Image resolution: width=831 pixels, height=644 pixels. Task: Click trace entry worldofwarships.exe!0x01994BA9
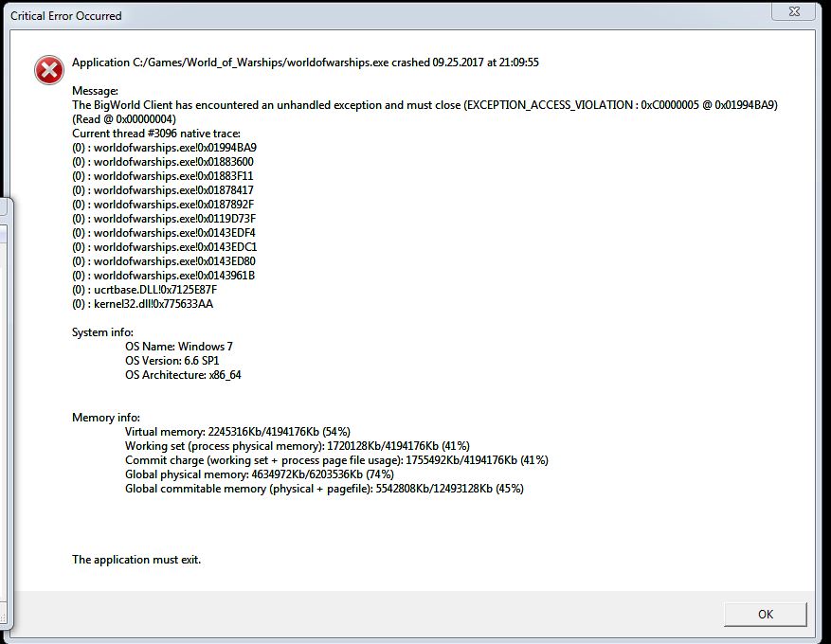[164, 148]
